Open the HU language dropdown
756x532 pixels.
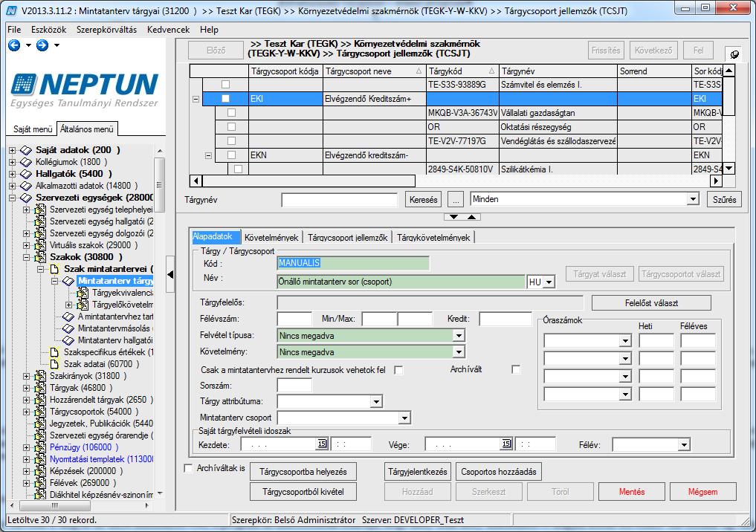click(x=549, y=282)
